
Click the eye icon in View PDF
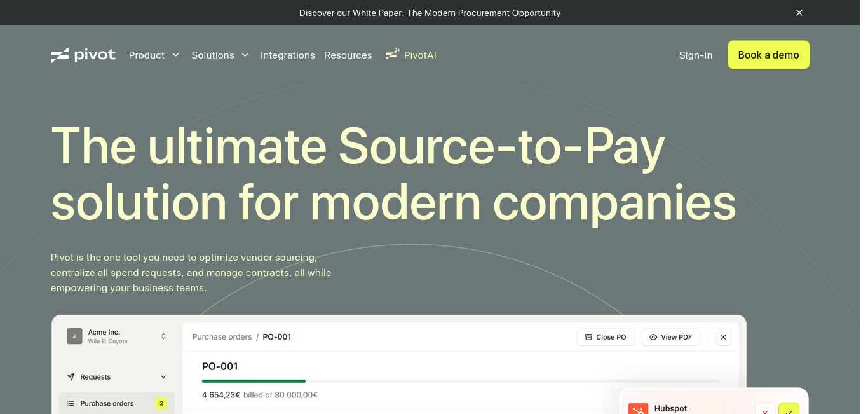click(653, 337)
